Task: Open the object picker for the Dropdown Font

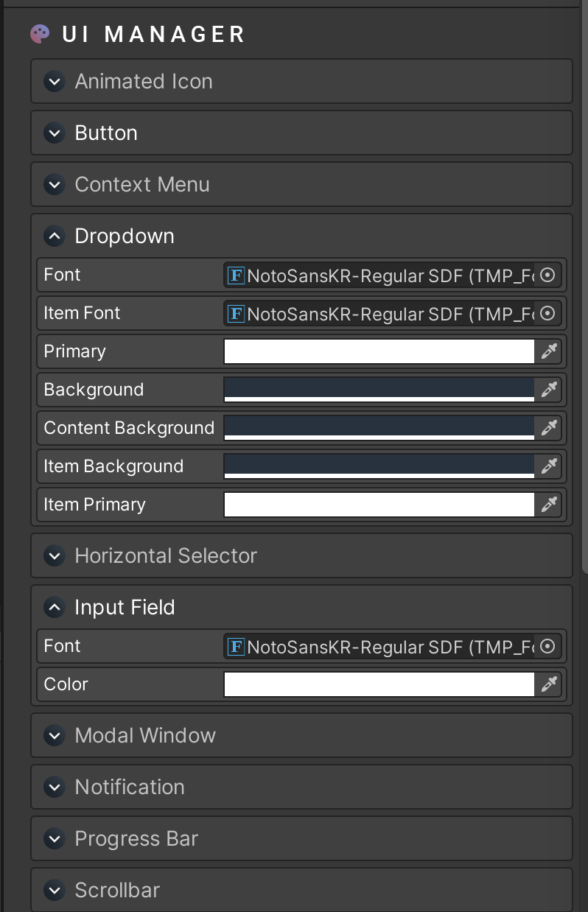Action: coord(547,275)
